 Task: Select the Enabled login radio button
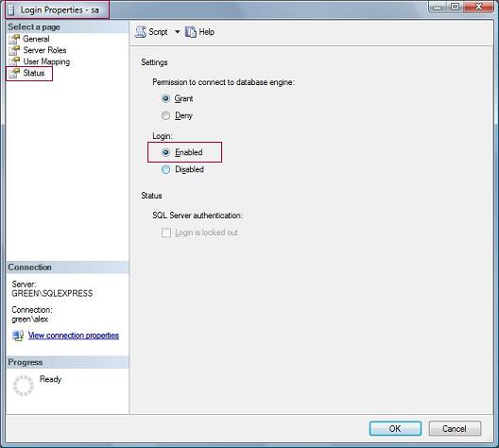165,152
